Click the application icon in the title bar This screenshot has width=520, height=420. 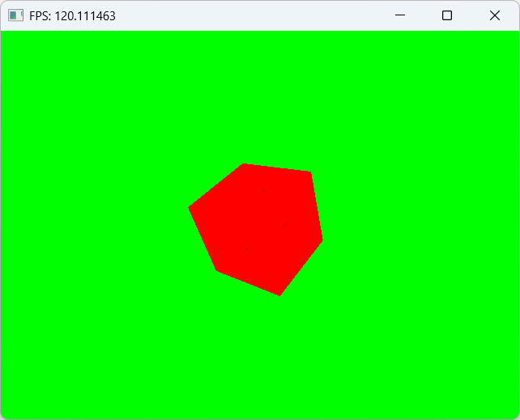(15, 15)
